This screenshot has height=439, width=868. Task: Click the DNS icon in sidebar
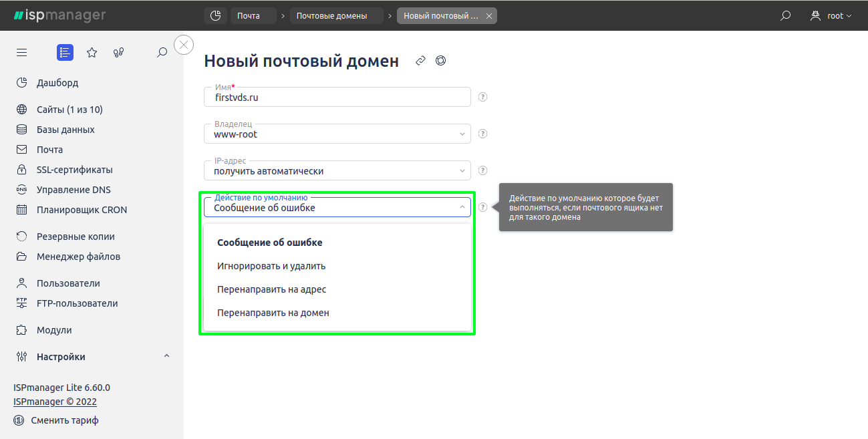coord(21,190)
